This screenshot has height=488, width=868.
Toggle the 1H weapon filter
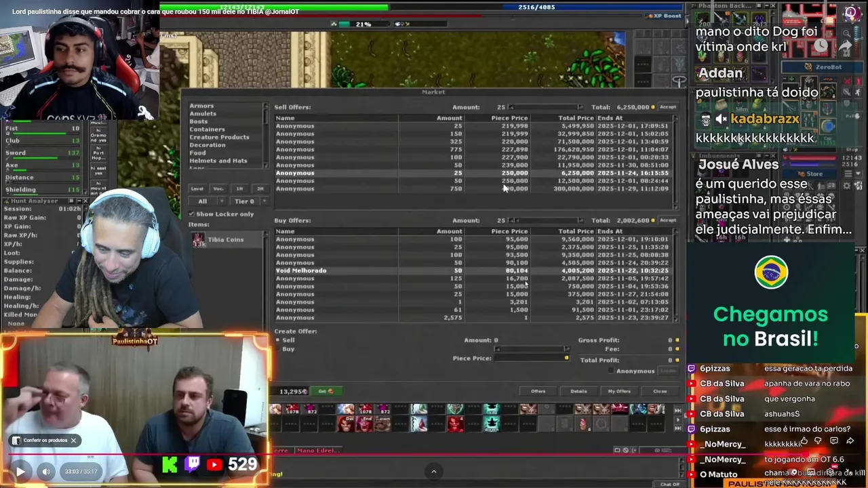point(239,188)
